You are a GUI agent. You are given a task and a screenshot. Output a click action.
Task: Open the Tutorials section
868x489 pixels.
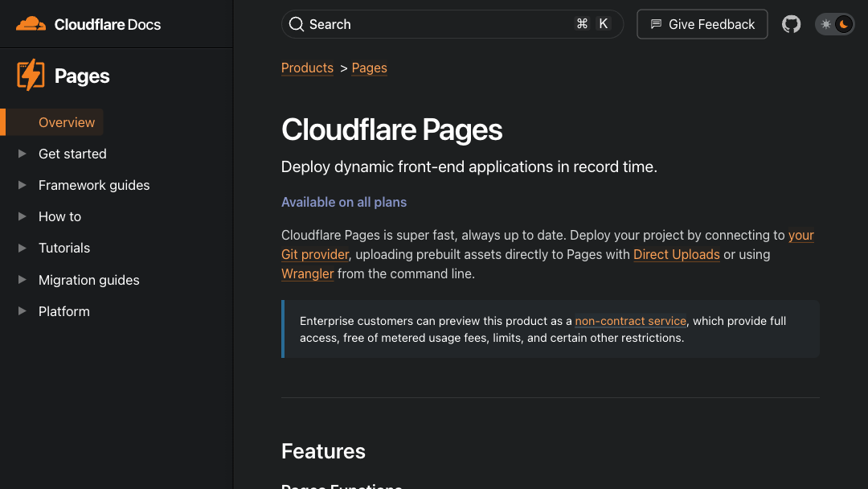coord(64,248)
